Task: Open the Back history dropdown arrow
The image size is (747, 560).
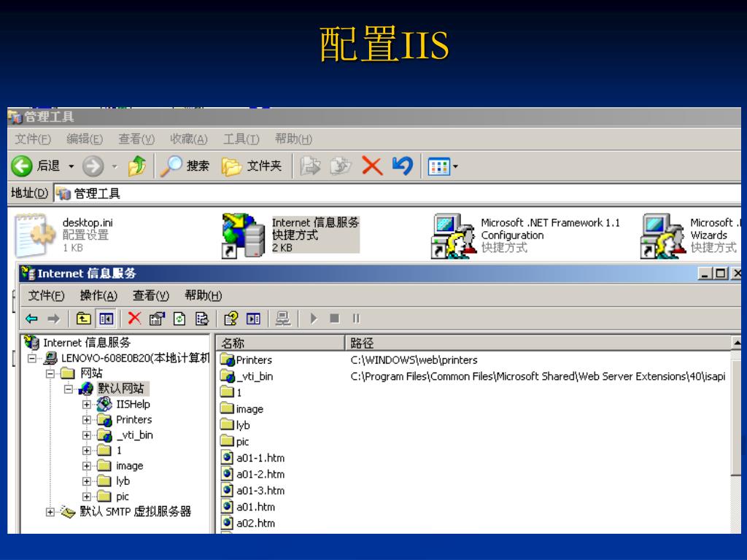Action: tap(71, 167)
